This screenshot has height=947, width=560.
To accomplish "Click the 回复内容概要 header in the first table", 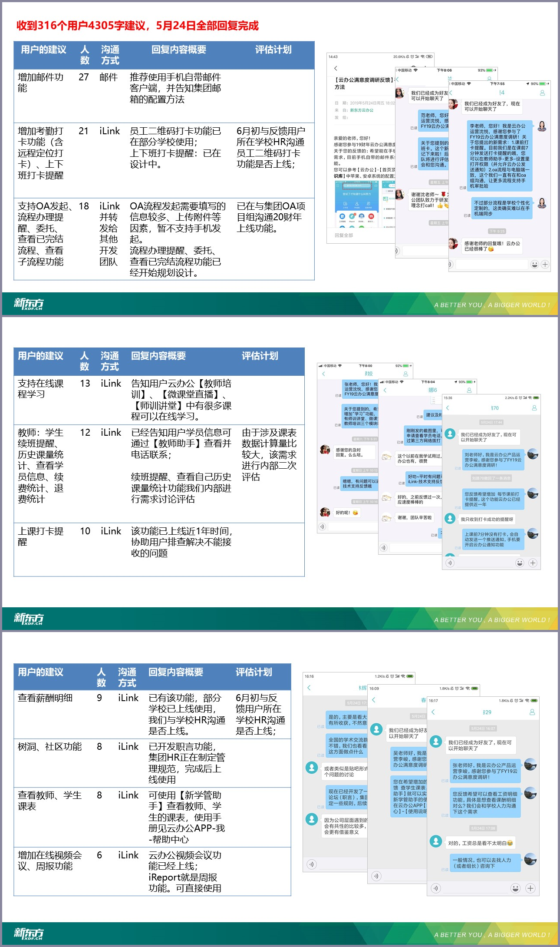I will tap(178, 50).
